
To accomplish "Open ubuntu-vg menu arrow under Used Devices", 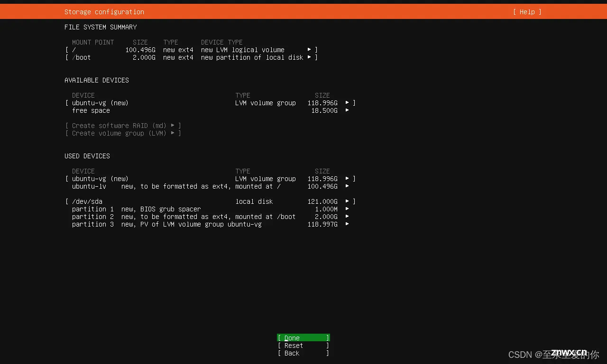I will [x=347, y=178].
